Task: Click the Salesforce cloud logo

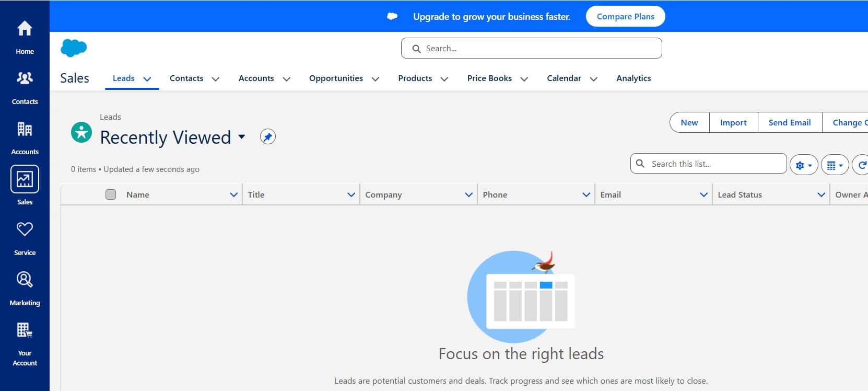Action: pos(74,48)
